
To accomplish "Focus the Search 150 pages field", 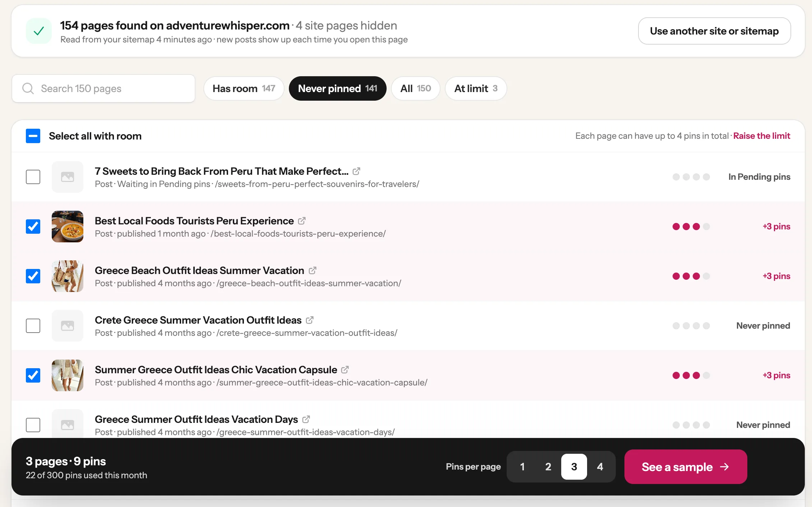I will [103, 88].
